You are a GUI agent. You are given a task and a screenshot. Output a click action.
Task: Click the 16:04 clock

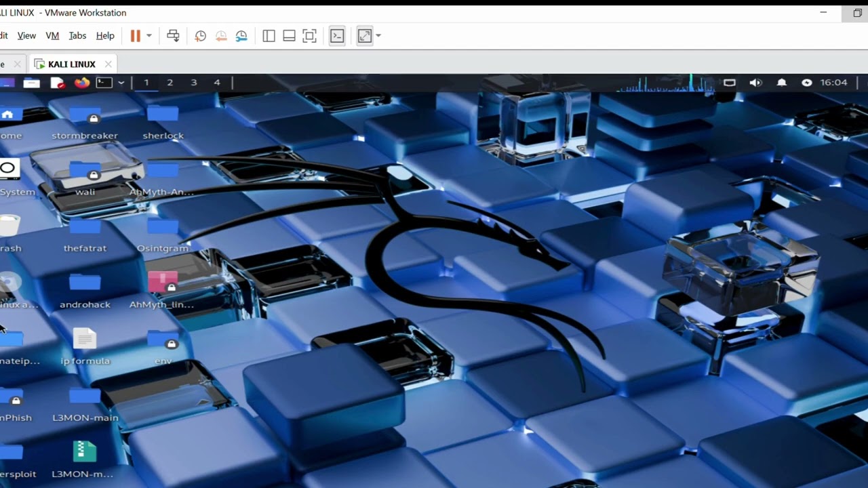[833, 83]
